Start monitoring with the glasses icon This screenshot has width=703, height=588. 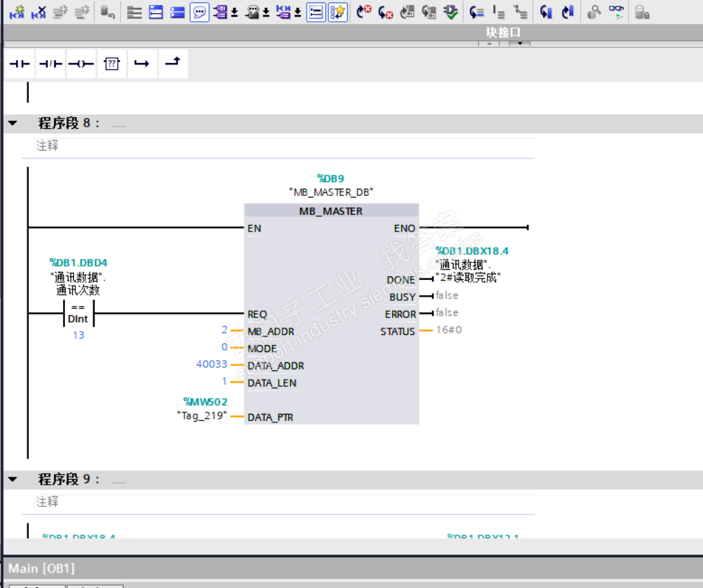[x=615, y=12]
